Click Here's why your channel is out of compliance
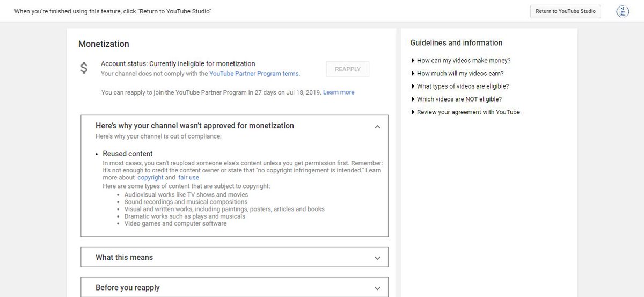Viewport: 644px width, 297px height. (x=158, y=136)
